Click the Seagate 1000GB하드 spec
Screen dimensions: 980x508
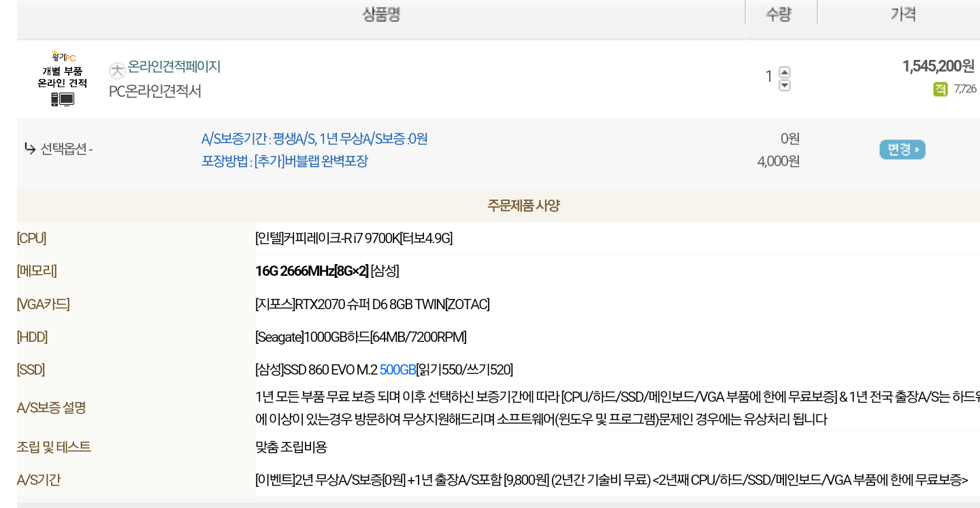tap(361, 337)
